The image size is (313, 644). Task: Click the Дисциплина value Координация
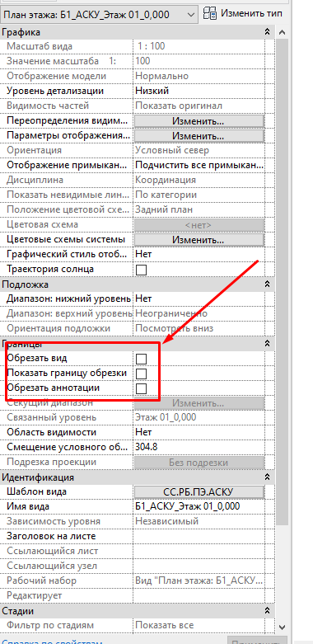click(x=199, y=180)
